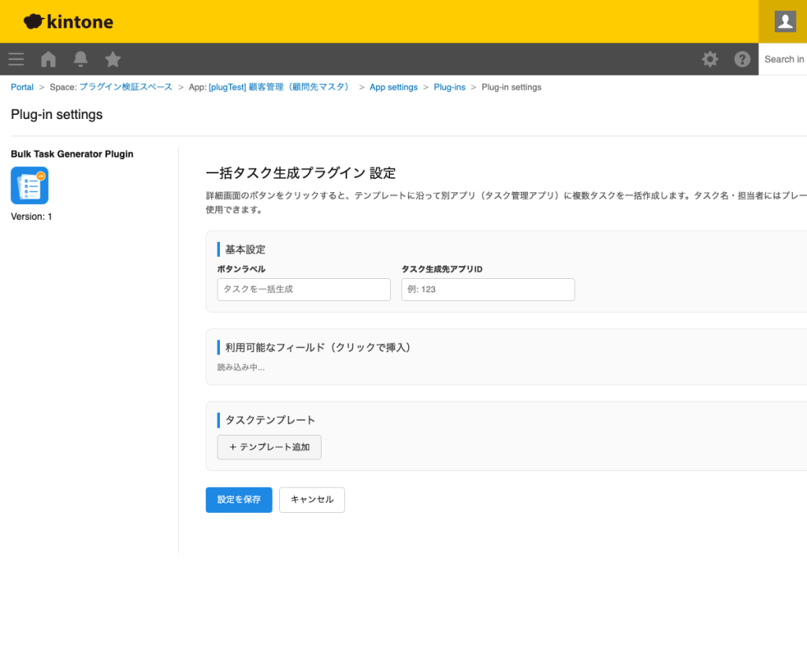Screen dimensions: 807x672
Task: Click the タスク生成先アプリID input field
Action: pyautogui.click(x=488, y=289)
